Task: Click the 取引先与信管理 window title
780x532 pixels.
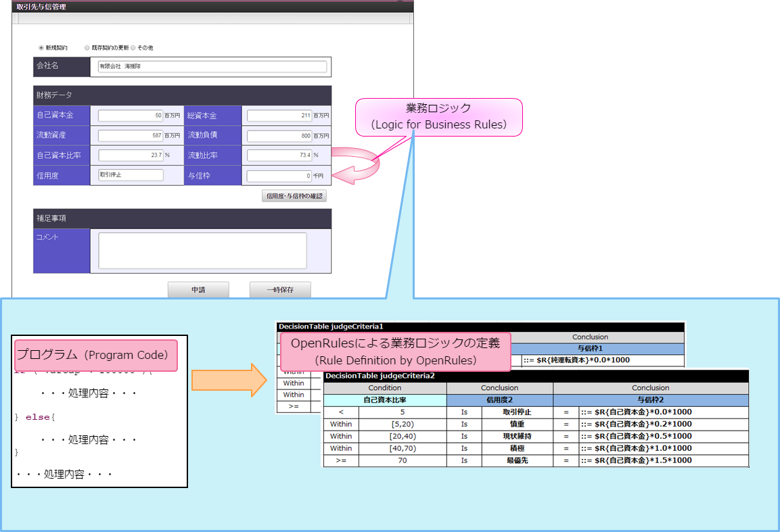Action: [x=41, y=7]
